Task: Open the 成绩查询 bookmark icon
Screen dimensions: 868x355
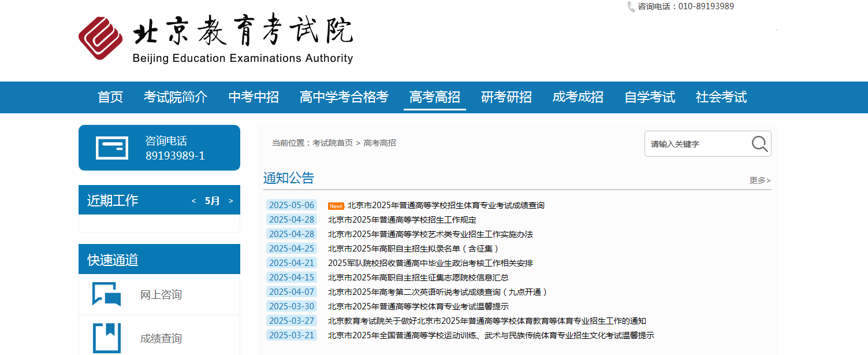Action: pyautogui.click(x=107, y=338)
